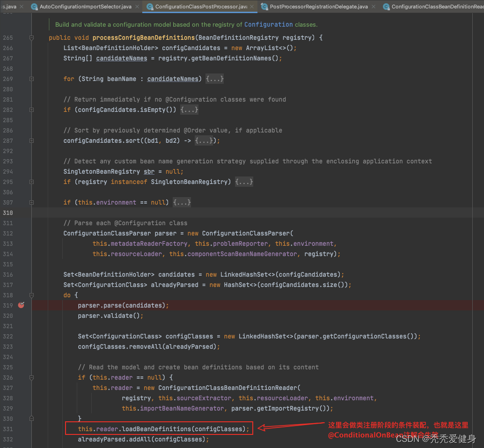The width and height of the screenshot is (484, 448).
Task: Click the loadBeanDefinitions method call
Action: click(156, 429)
